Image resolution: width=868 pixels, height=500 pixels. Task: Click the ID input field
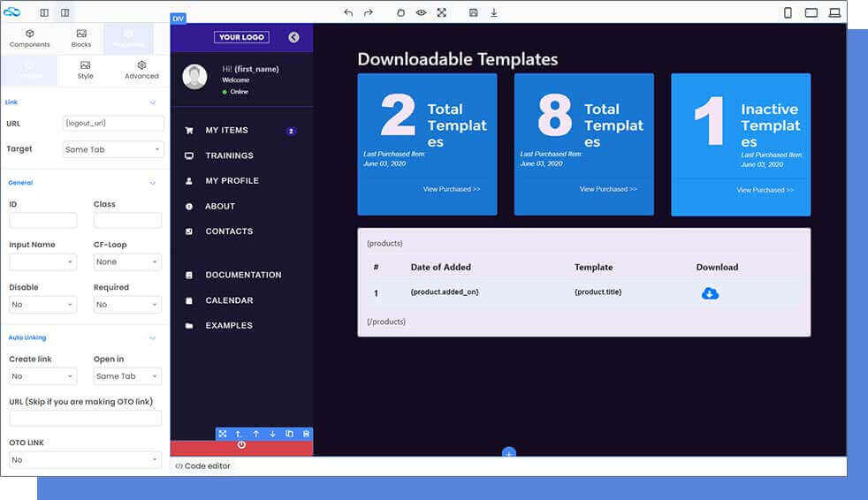(43, 220)
